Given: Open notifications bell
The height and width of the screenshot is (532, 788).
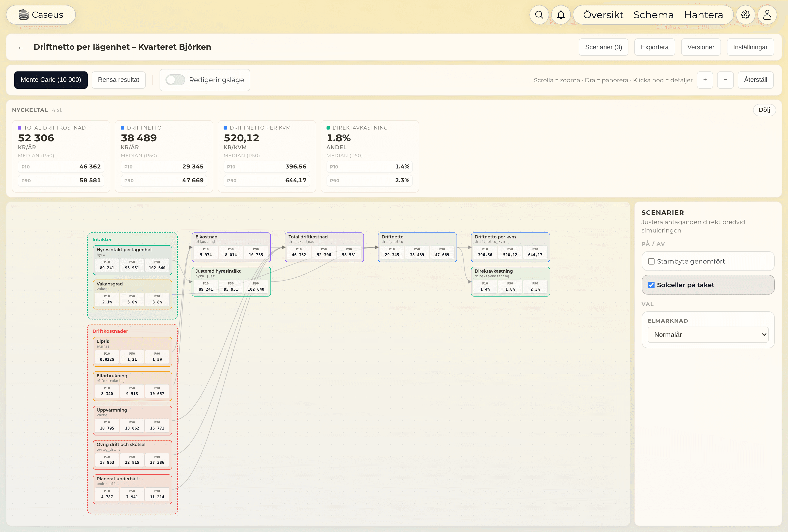Looking at the screenshot, I should click(x=561, y=15).
